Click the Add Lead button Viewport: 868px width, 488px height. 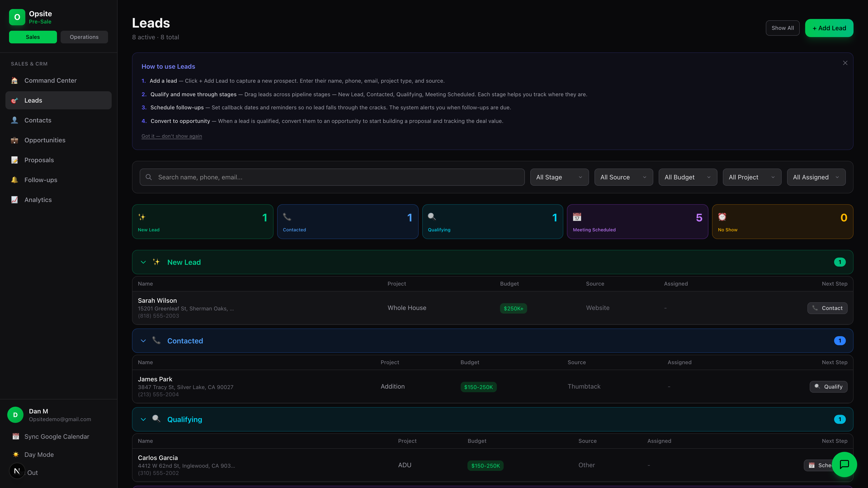829,28
